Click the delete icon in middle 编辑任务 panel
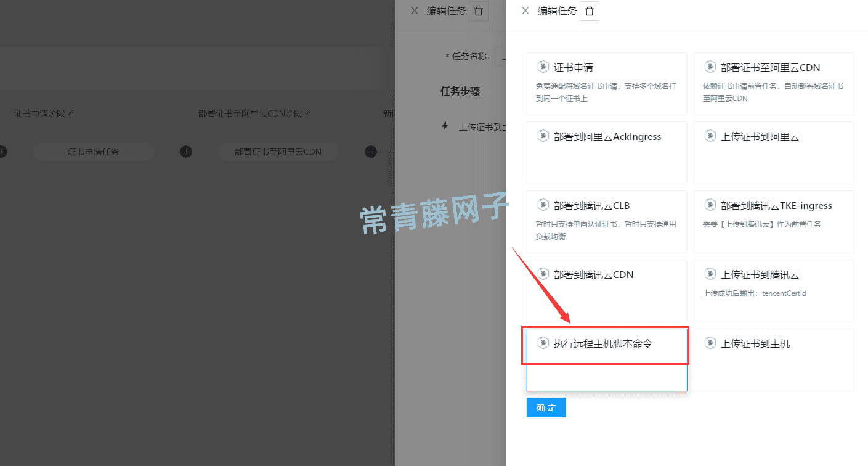This screenshot has width=868, height=466. click(479, 11)
